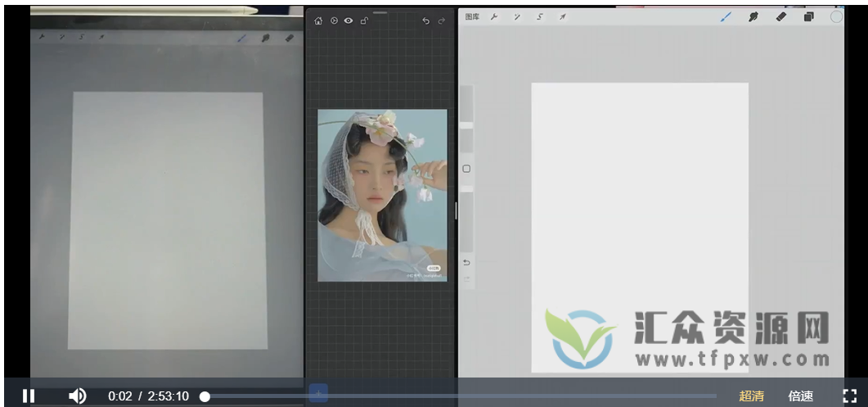This screenshot has height=407, width=868.
Task: Tap the smudge icon in the left camera view
Action: 266,38
